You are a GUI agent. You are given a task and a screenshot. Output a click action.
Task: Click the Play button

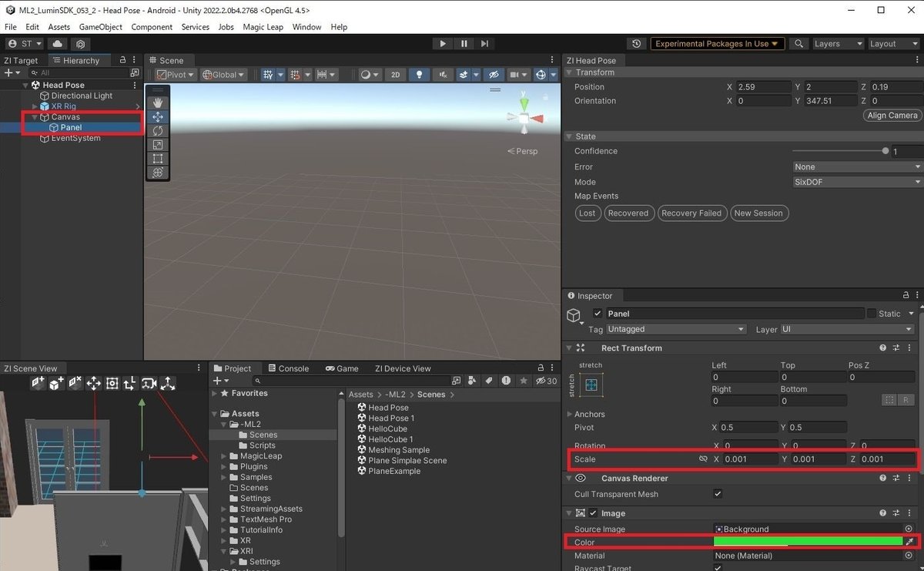point(443,44)
